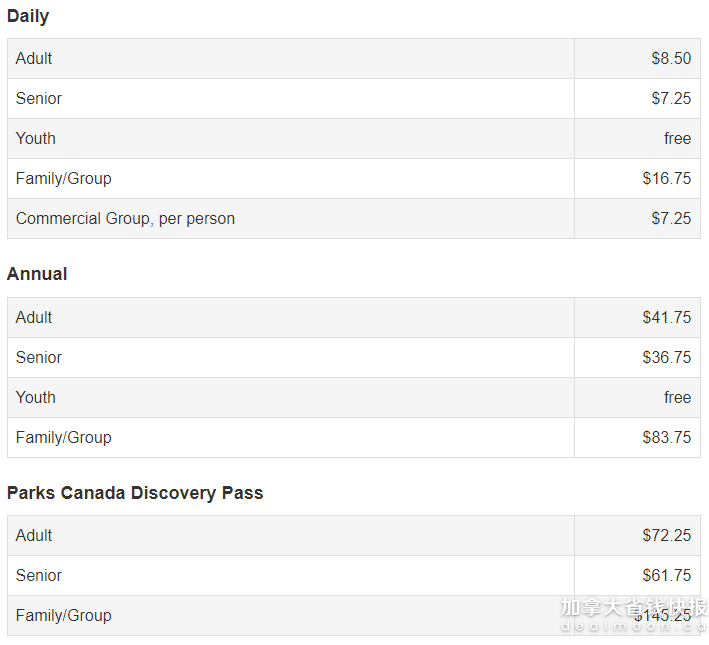Click the Annual Youth row label
The width and height of the screenshot is (709, 645).
(x=36, y=397)
